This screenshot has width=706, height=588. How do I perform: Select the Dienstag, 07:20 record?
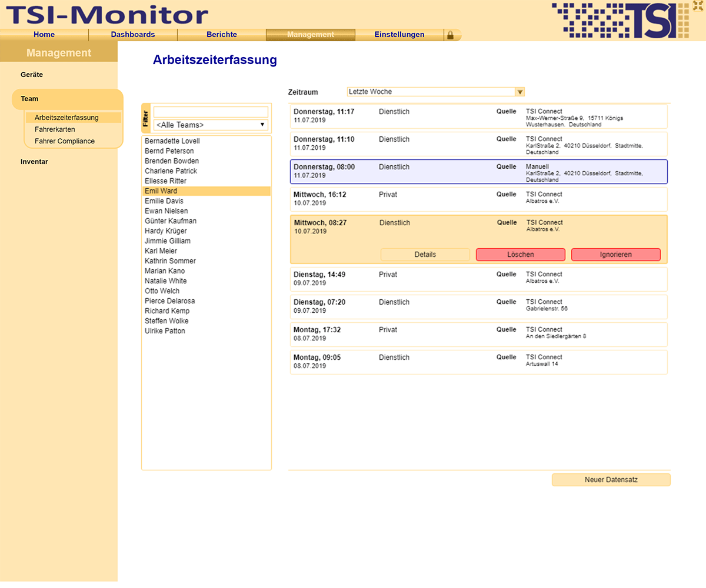click(x=479, y=307)
